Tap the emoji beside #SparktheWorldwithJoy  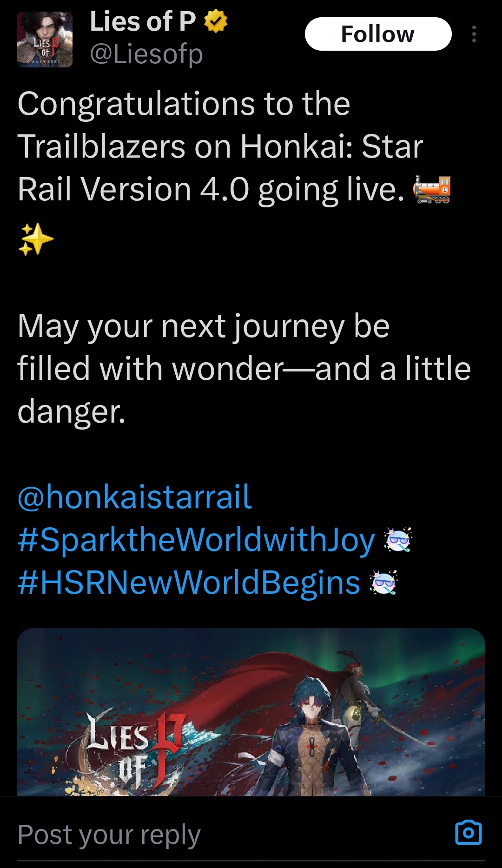pyautogui.click(x=398, y=540)
